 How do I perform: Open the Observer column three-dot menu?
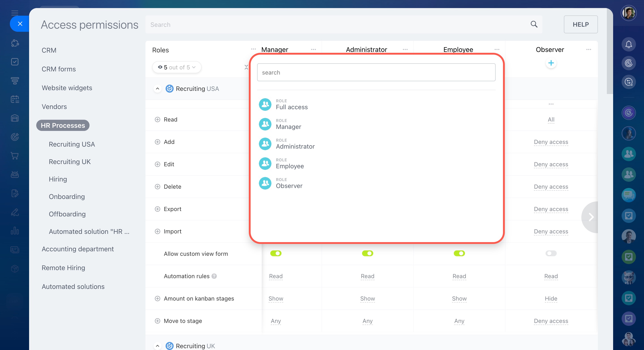coord(589,49)
